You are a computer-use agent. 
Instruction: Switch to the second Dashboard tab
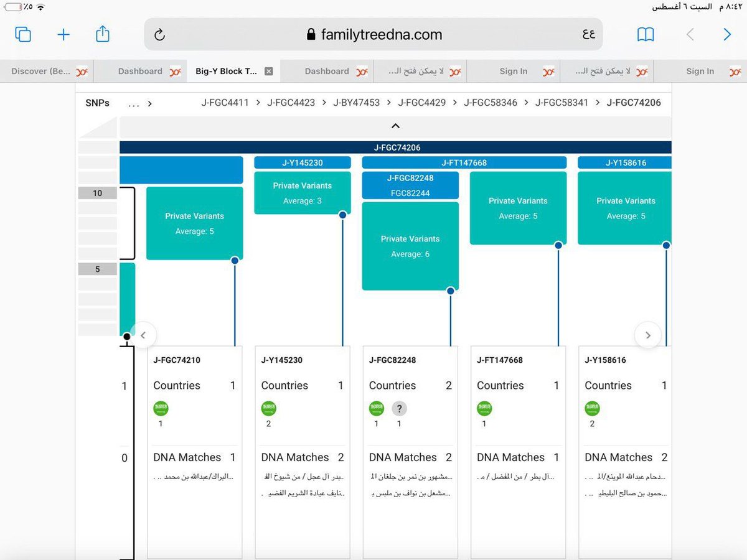point(327,72)
